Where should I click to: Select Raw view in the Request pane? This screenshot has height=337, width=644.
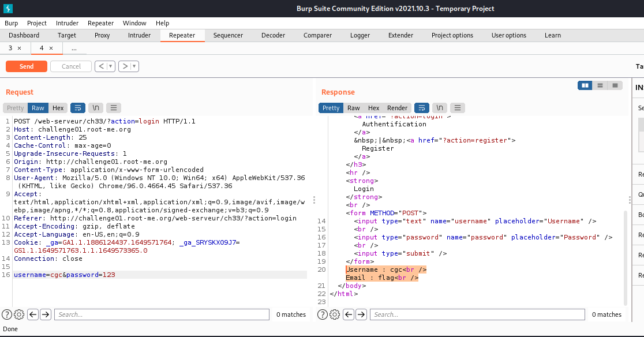[38, 108]
